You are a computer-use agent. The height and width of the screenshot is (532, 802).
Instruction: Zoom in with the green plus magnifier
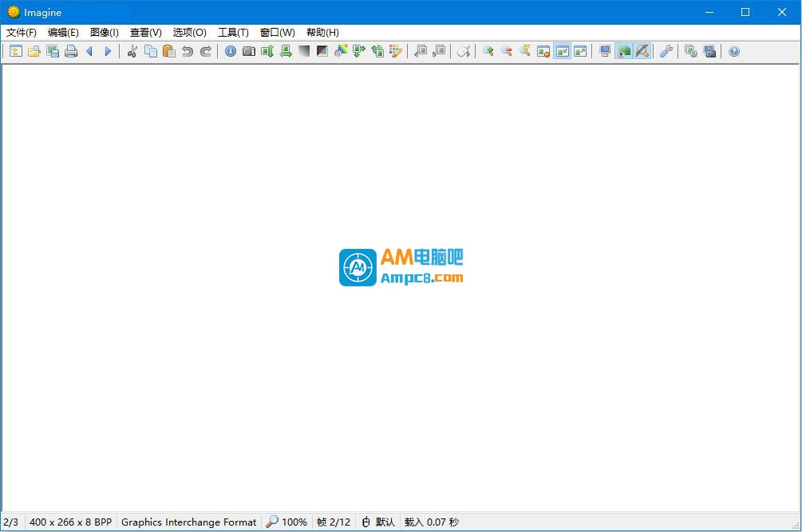(x=488, y=51)
